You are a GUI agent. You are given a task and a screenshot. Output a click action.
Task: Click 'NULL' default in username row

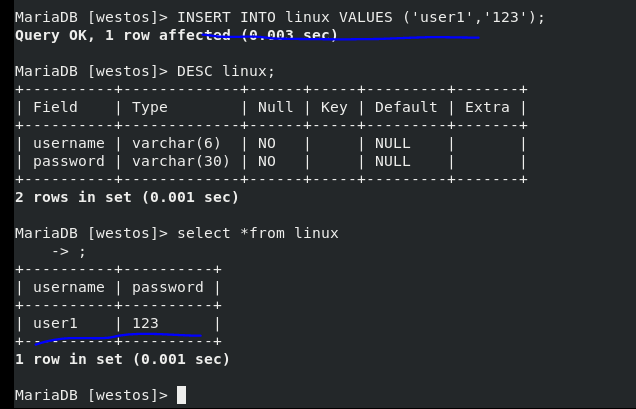tap(392, 143)
